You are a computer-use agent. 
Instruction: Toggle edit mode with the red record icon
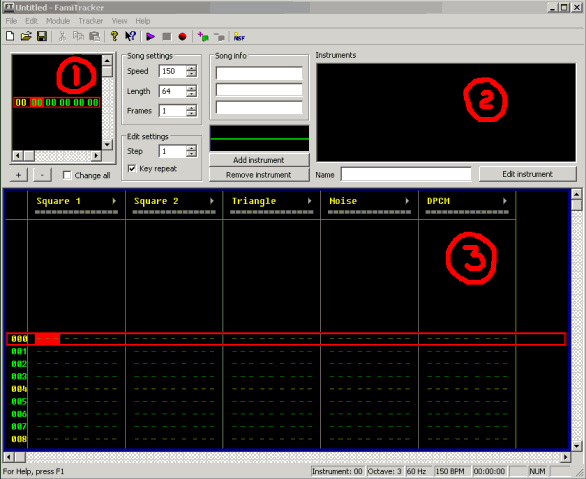pos(182,37)
